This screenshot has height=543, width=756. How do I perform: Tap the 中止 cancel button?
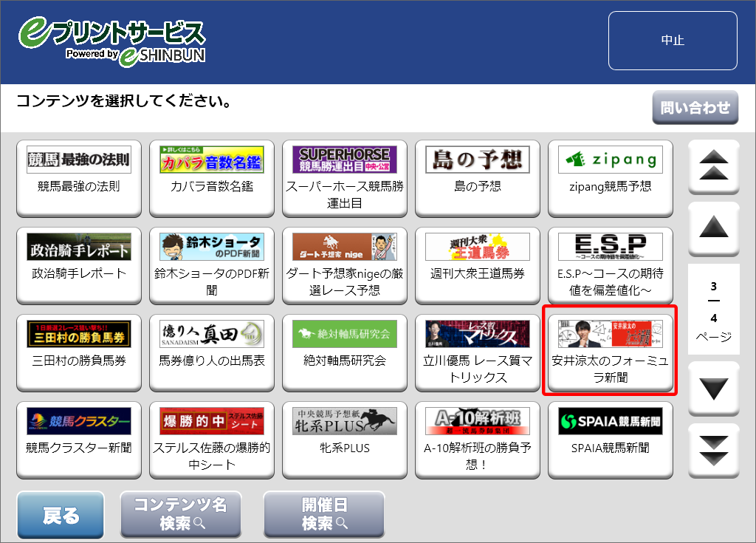click(673, 41)
